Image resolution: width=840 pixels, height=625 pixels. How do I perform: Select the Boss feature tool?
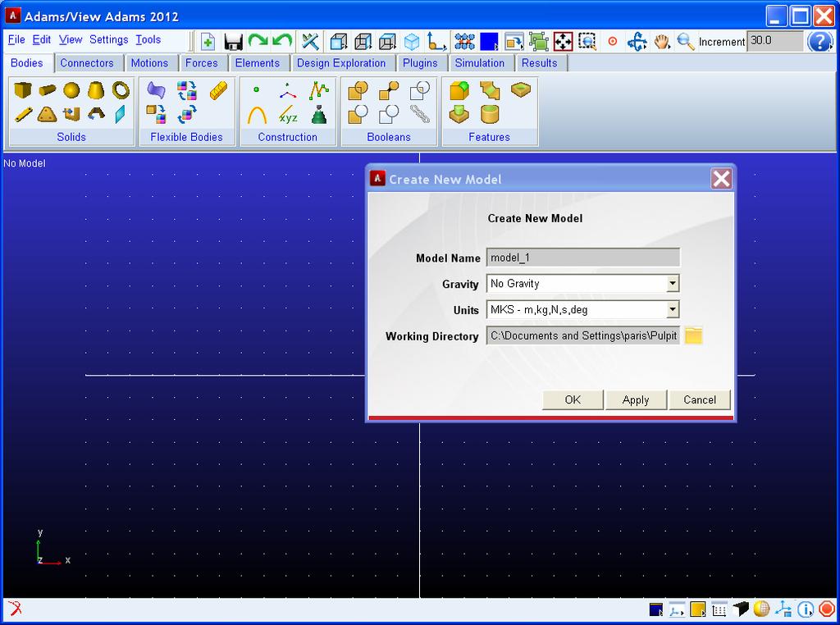tap(459, 115)
